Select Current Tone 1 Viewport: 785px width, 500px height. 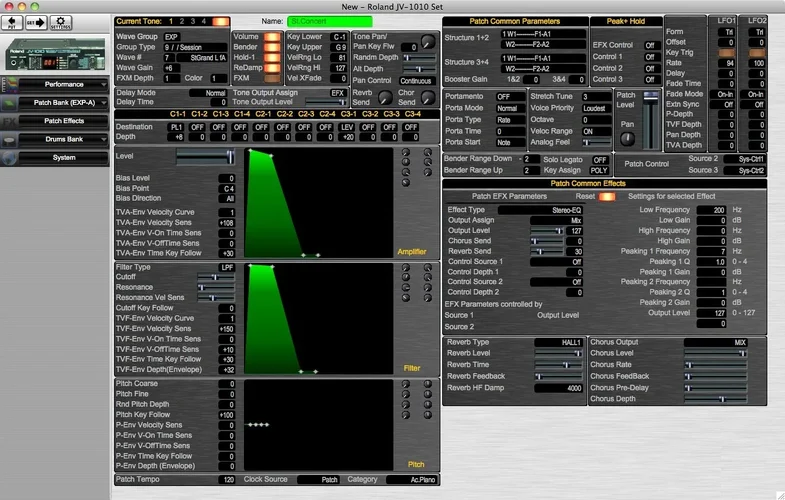171,22
